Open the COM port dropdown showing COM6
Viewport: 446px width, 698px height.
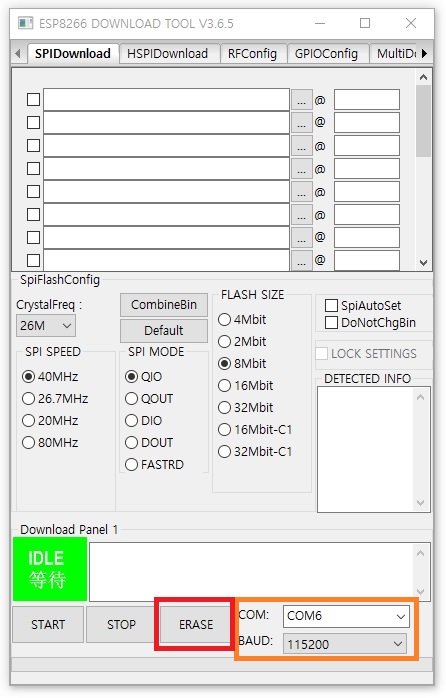pos(346,616)
